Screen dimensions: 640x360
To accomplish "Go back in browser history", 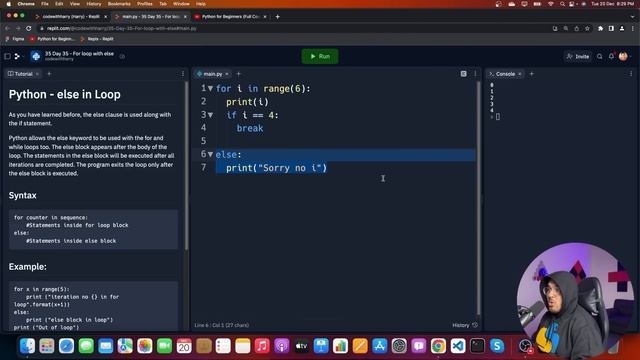I will [x=7, y=28].
